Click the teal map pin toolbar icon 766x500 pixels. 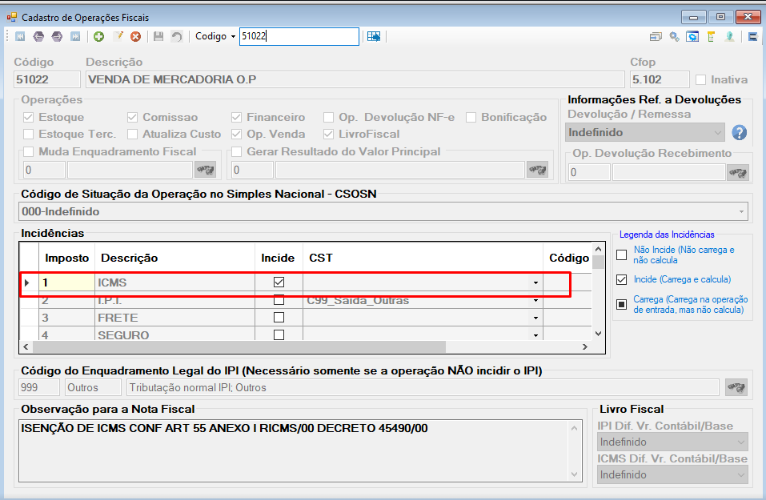pyautogui.click(x=729, y=37)
